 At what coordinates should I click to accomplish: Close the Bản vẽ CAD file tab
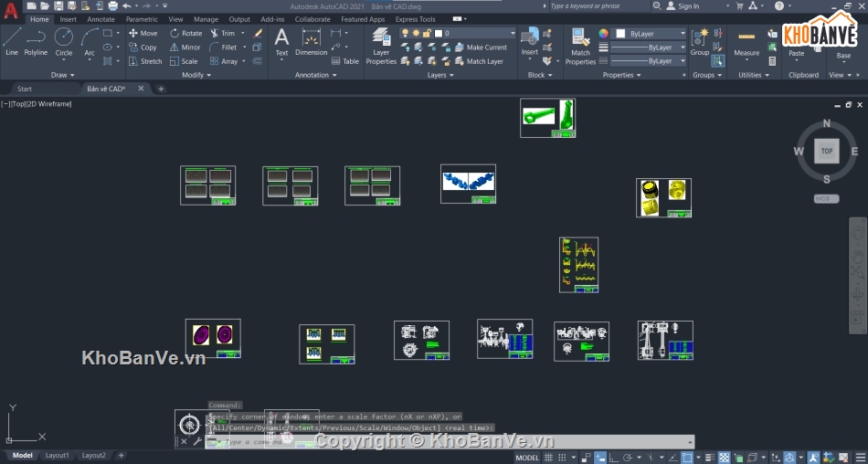[141, 89]
